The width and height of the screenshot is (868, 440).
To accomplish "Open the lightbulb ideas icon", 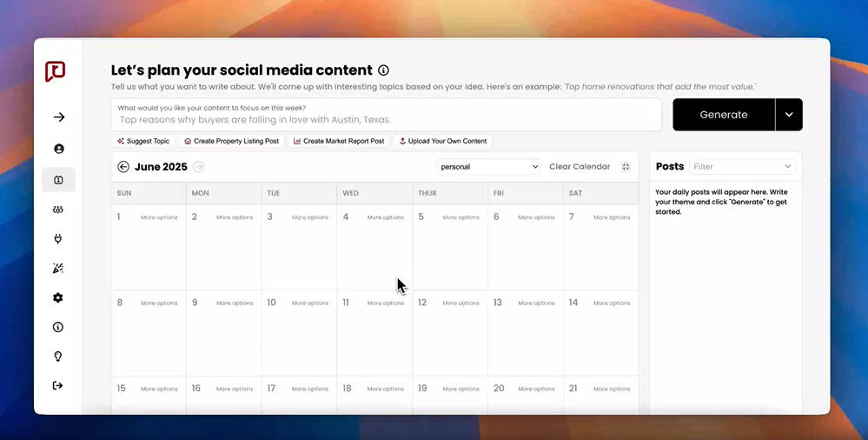I will tap(58, 357).
